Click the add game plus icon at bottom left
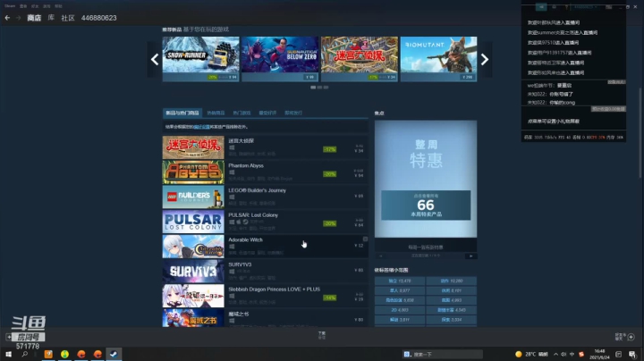The image size is (644, 361). (9, 337)
